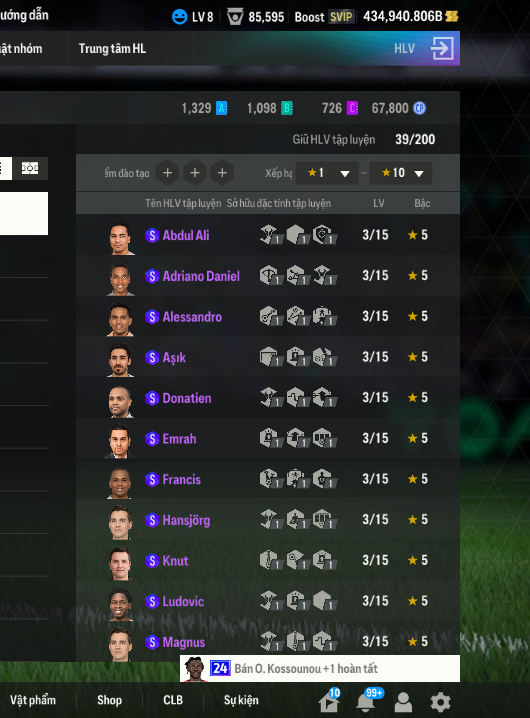Switch to Trung tâm HL tab

(112, 49)
